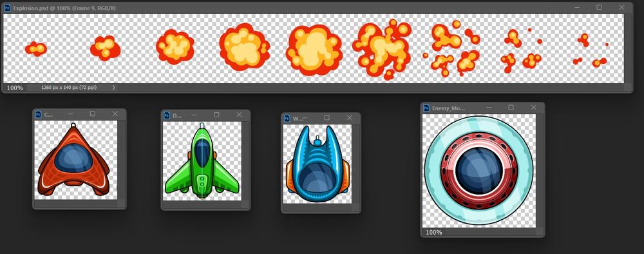Click the last, faintest explosion frame
Viewport: 644px width, 254px height.
[x=591, y=50]
